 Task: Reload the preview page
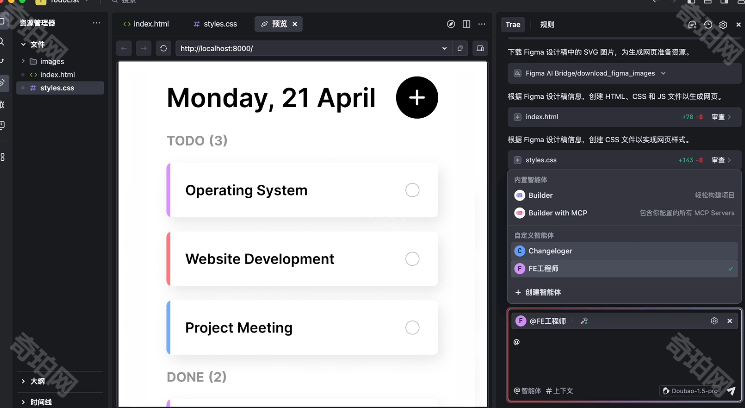(163, 48)
